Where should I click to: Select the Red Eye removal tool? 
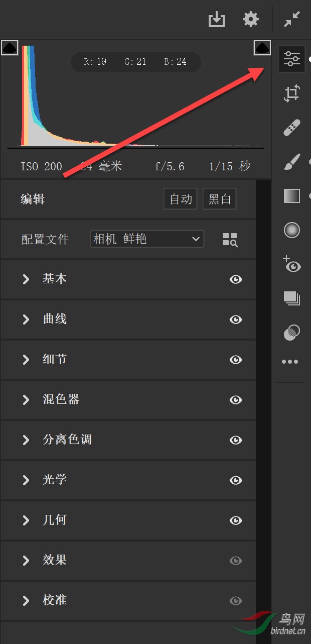pyautogui.click(x=291, y=264)
